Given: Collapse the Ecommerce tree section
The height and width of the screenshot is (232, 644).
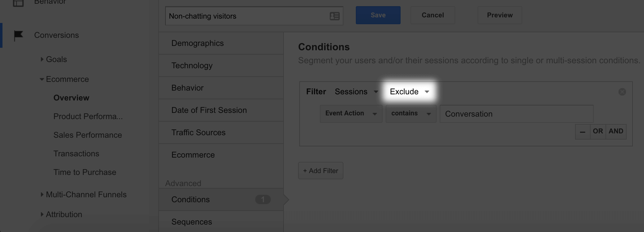Looking at the screenshot, I should point(42,79).
